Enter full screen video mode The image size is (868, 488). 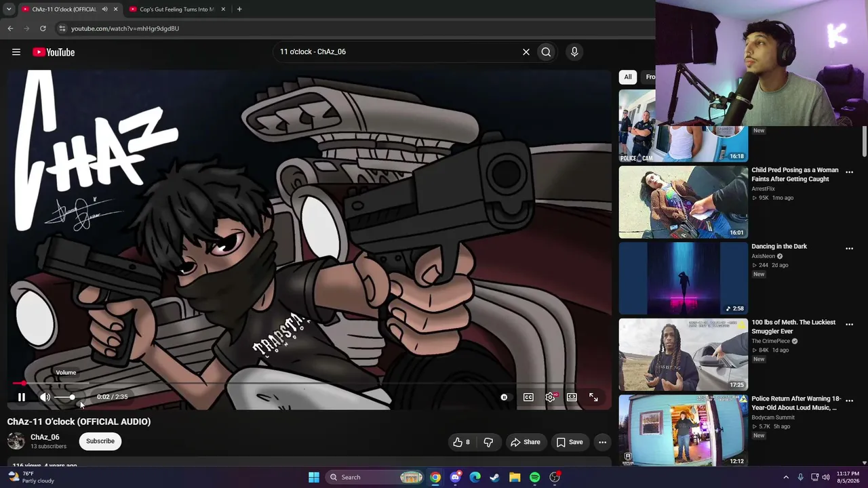[x=593, y=397]
